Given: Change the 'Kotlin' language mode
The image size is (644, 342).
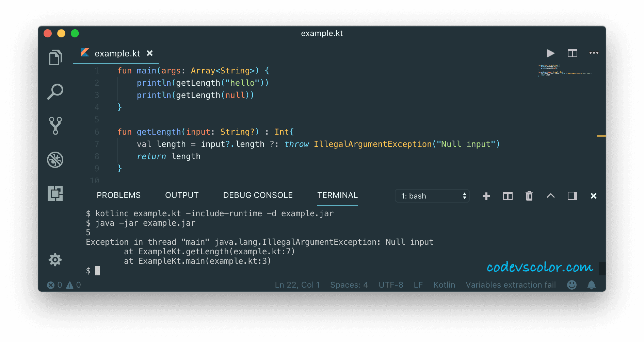Looking at the screenshot, I should [x=444, y=285].
